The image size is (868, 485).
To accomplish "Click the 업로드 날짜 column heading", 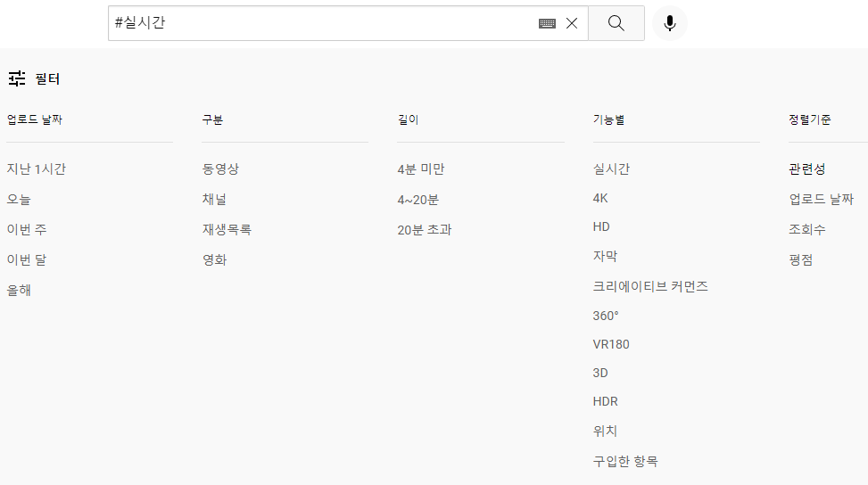I will 34,119.
